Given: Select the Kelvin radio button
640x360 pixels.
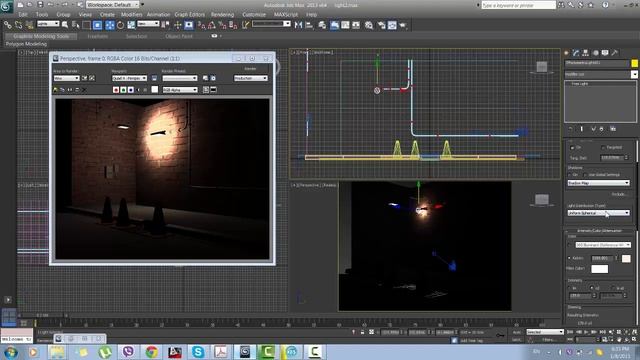Looking at the screenshot, I should pyautogui.click(x=569, y=258).
